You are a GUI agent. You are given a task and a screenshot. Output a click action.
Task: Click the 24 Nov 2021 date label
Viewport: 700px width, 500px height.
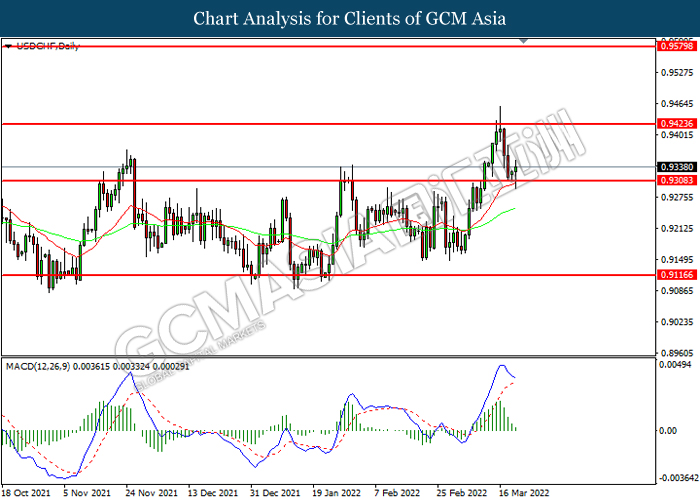tap(151, 493)
